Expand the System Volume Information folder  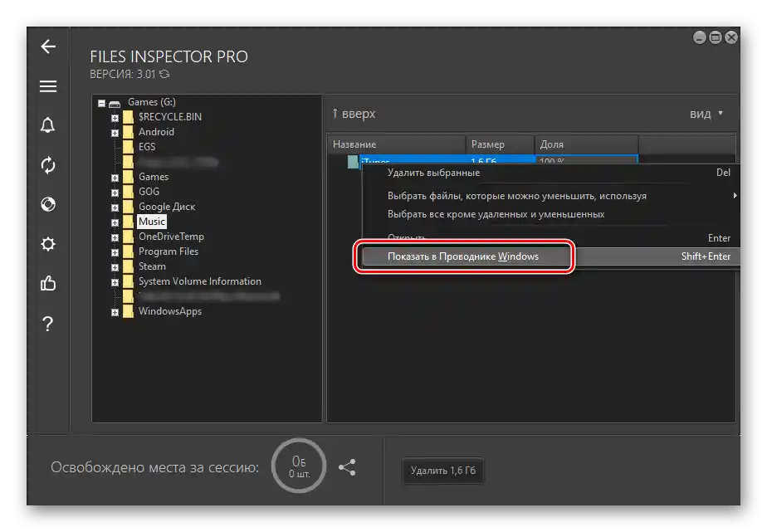[115, 282]
